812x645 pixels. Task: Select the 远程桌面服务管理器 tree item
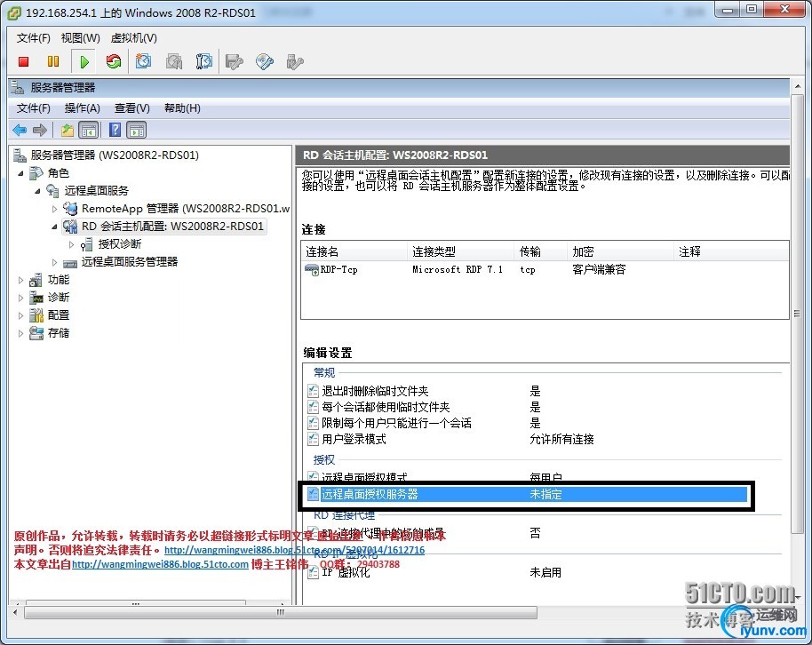(x=130, y=261)
